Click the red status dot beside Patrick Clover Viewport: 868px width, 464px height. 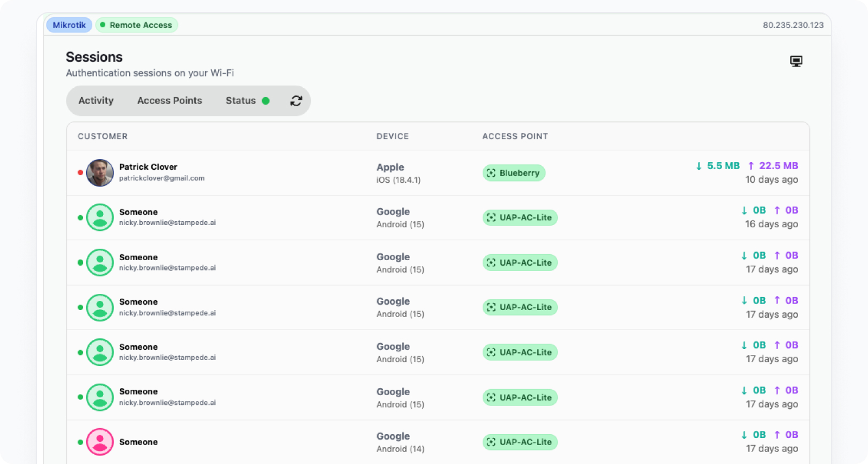pos(80,173)
